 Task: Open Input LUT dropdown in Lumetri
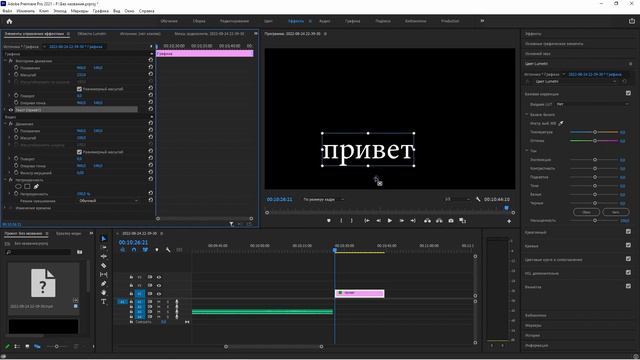click(593, 104)
